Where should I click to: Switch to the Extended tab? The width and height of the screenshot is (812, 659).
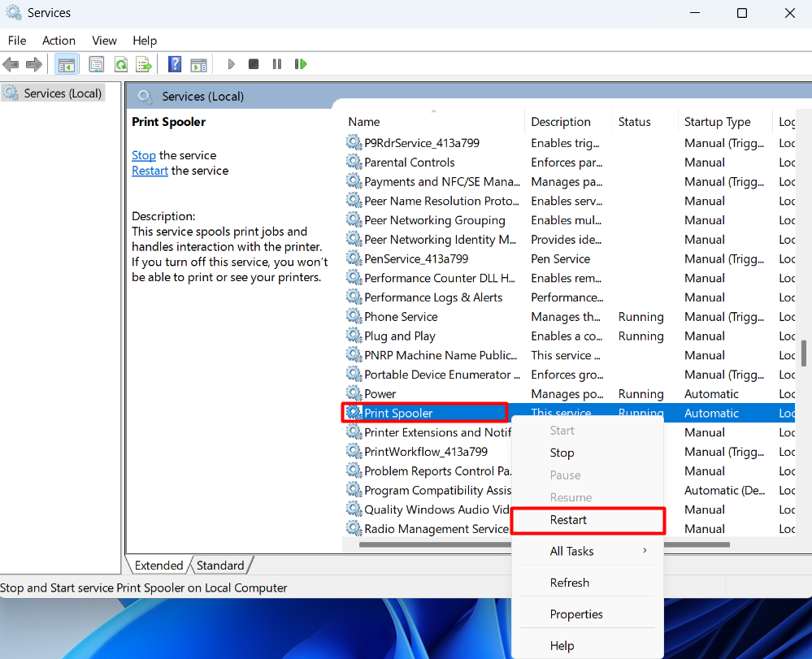pos(158,566)
